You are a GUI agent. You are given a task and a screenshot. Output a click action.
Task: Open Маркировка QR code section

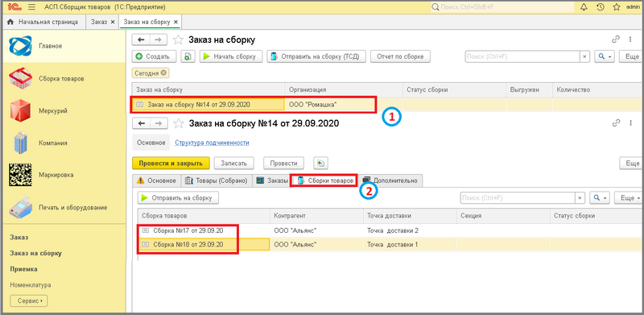pyautogui.click(x=20, y=175)
